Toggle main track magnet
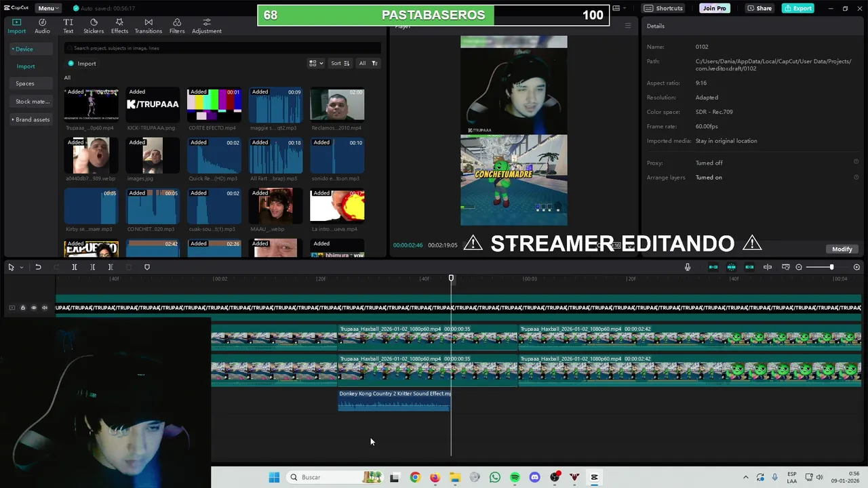 tap(713, 267)
